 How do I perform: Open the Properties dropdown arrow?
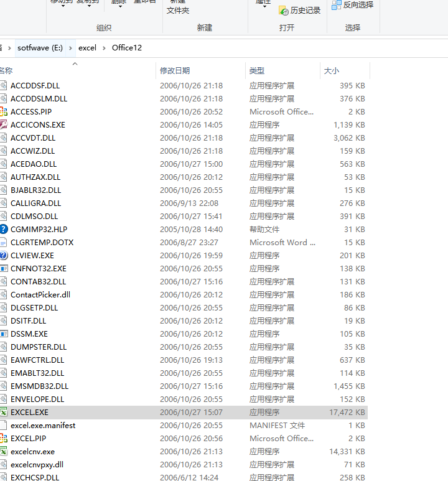pos(264,6)
